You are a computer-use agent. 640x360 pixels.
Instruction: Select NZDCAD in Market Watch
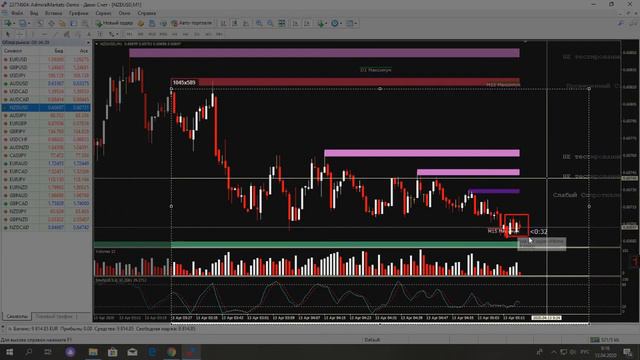tap(46, 227)
